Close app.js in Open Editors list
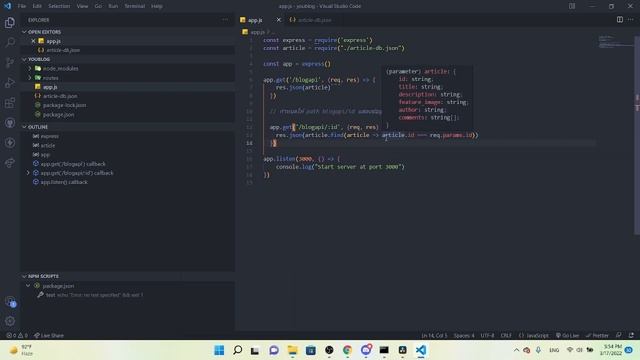 [33, 41]
